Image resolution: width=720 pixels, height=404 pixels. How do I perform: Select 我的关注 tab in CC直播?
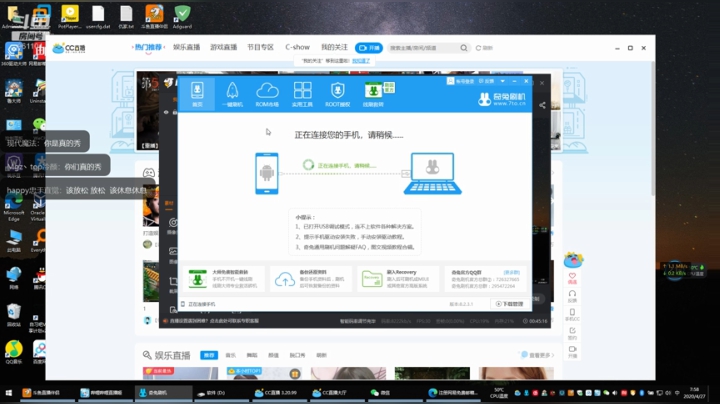coord(334,47)
